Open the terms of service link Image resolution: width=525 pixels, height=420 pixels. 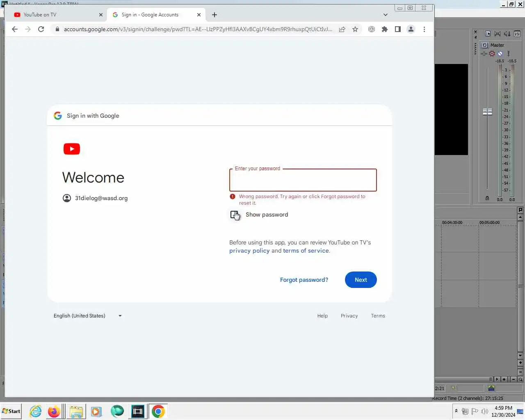coord(306,251)
